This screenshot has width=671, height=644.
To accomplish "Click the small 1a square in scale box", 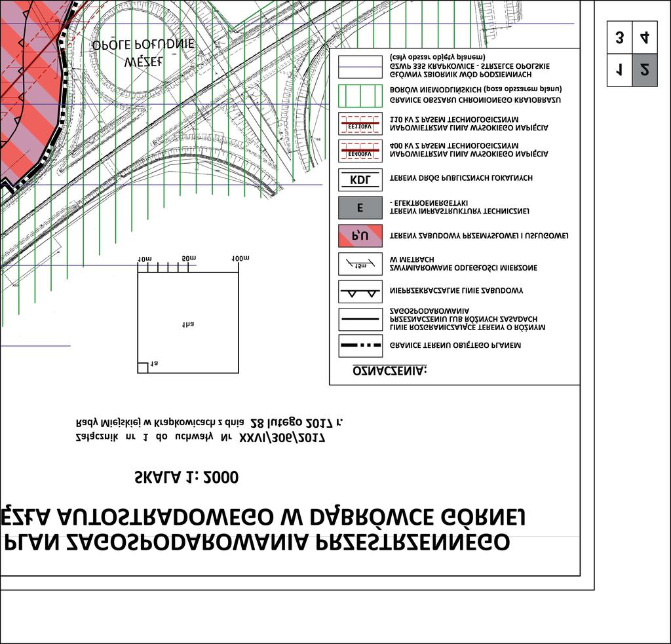I will tap(142, 368).
